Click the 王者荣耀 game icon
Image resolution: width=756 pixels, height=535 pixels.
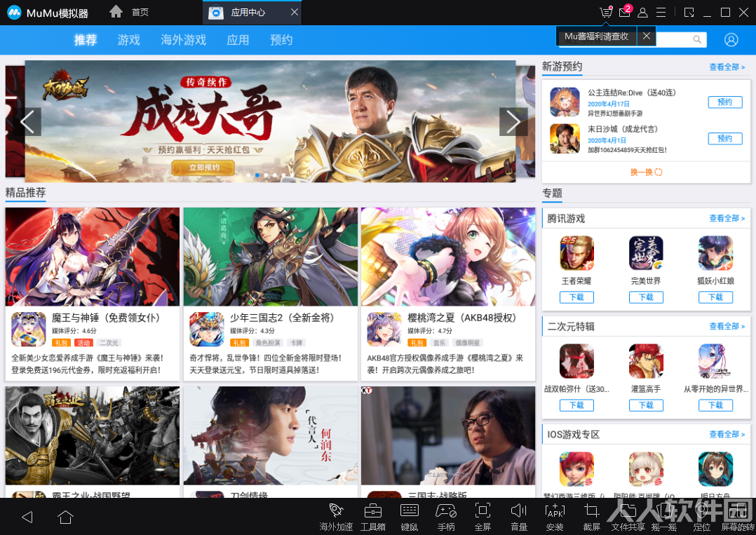coord(576,253)
